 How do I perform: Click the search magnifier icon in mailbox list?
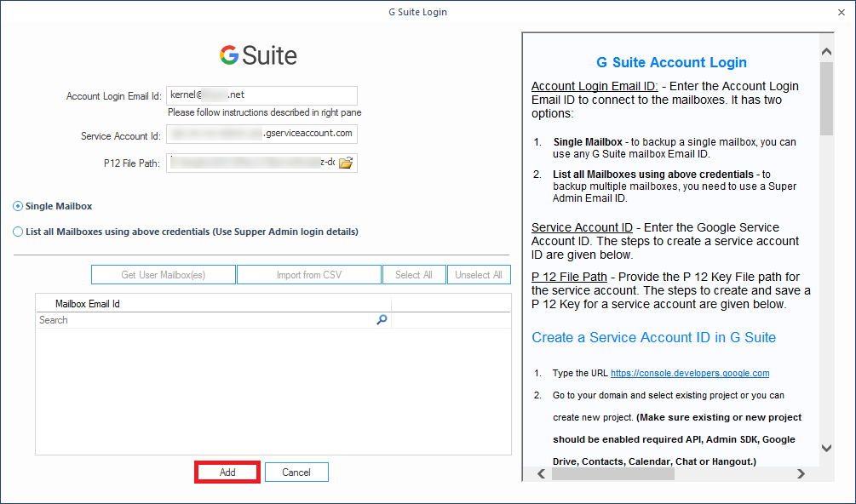point(382,319)
